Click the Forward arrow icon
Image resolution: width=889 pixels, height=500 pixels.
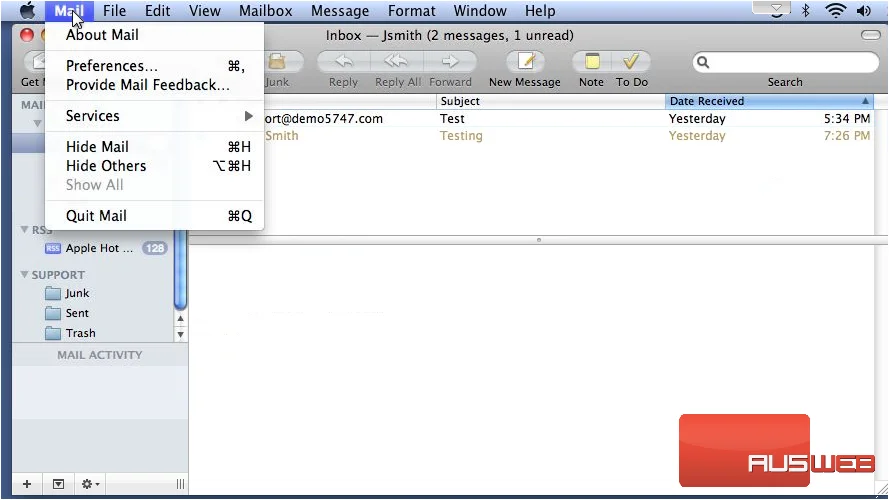coord(450,61)
